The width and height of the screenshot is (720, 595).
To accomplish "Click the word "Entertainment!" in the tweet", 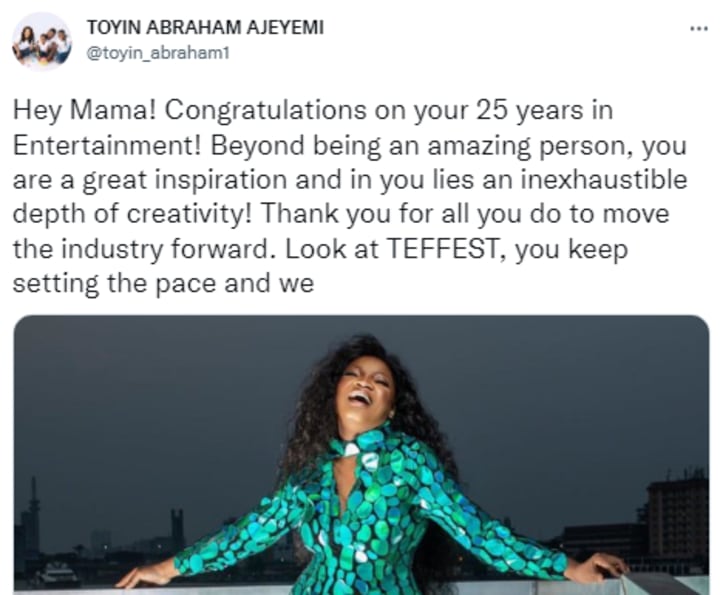I will point(107,146).
